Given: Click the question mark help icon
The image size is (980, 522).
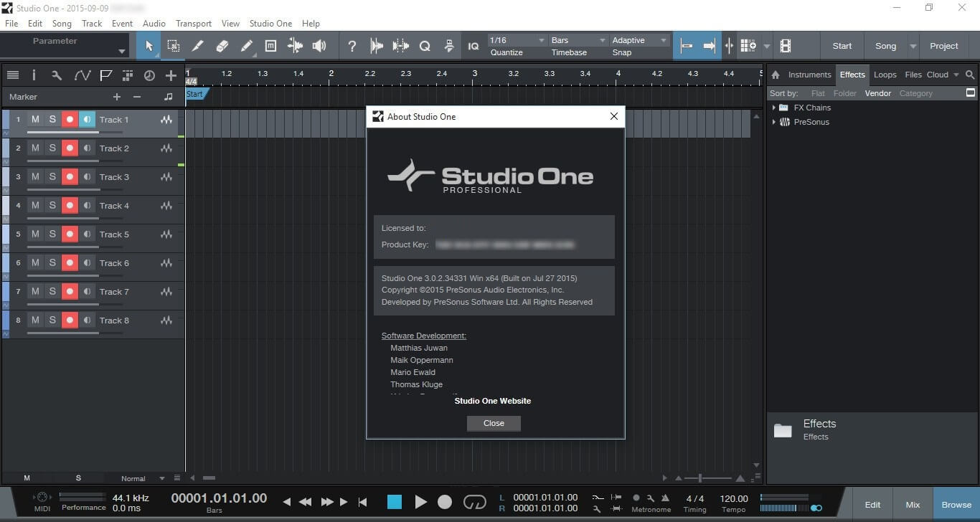Looking at the screenshot, I should tap(352, 46).
